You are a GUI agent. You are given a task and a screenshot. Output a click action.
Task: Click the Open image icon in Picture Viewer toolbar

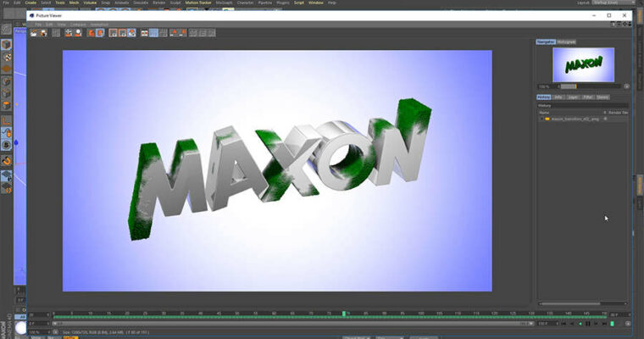34,33
